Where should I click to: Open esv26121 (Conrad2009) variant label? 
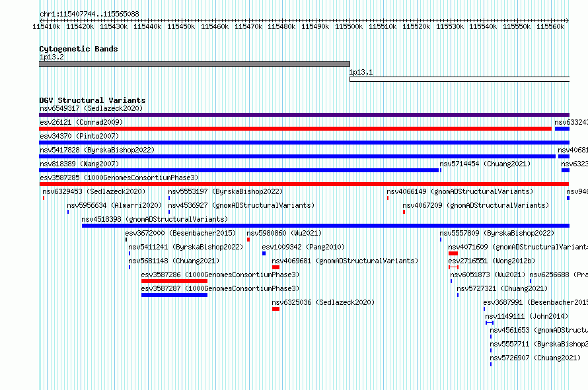coord(81,122)
